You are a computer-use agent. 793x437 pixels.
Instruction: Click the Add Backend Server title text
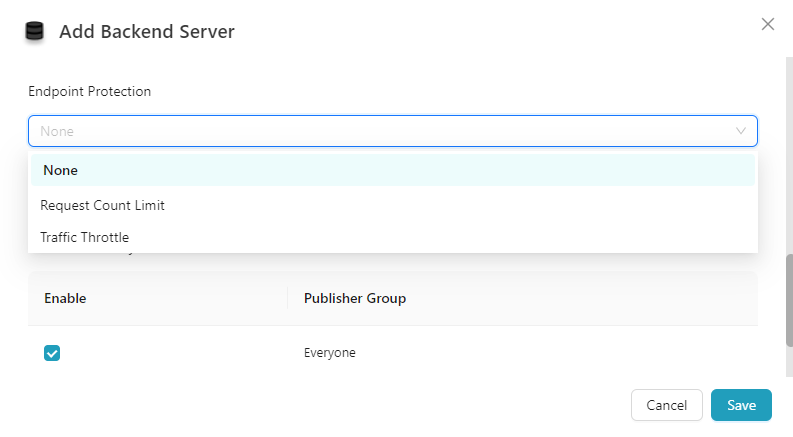[x=147, y=32]
